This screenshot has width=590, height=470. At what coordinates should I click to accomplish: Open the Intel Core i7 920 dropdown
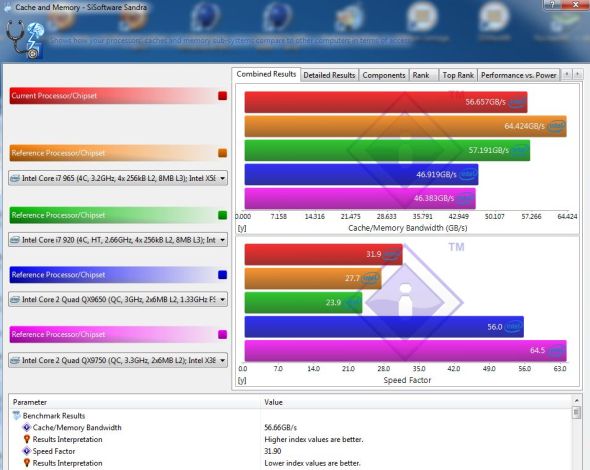[118, 240]
